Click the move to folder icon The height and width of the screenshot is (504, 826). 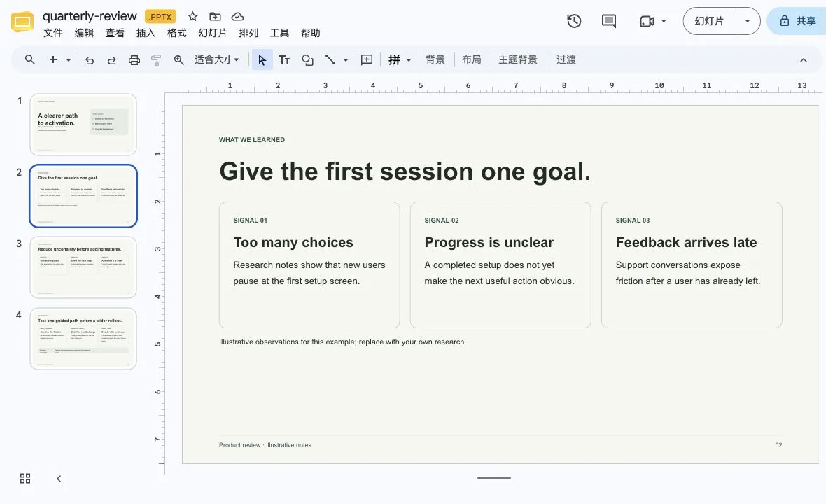(x=215, y=16)
